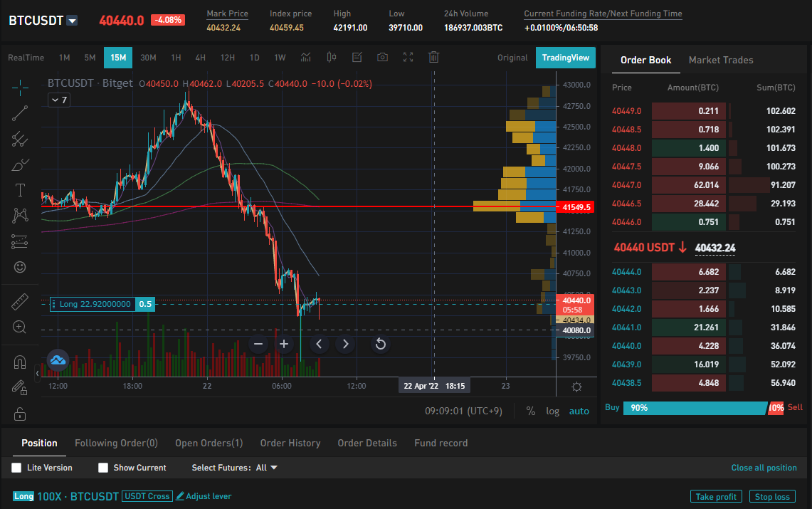Open the prediction and measurement tool
The image size is (812, 509).
[x=20, y=241]
